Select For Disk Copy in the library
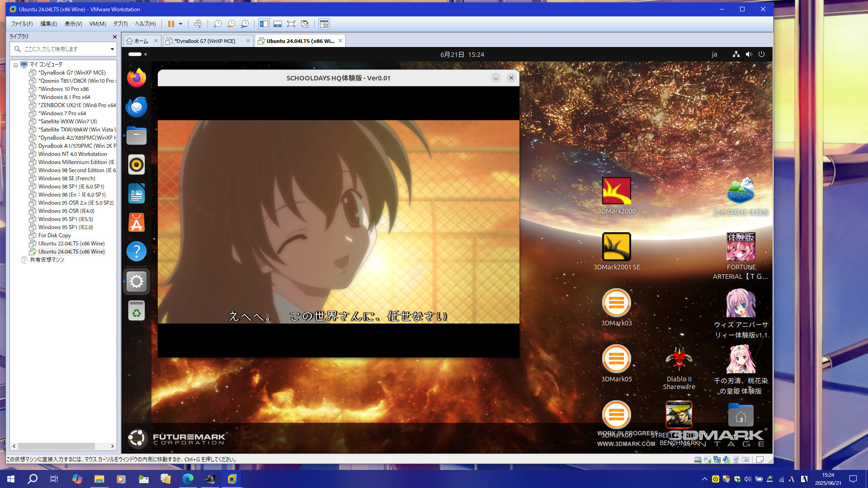Screen dimensions: 868x488 pyautogui.click(x=54, y=235)
